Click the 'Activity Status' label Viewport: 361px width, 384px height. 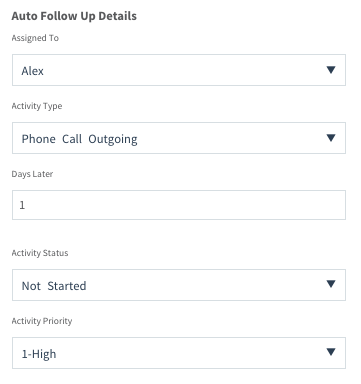40,253
